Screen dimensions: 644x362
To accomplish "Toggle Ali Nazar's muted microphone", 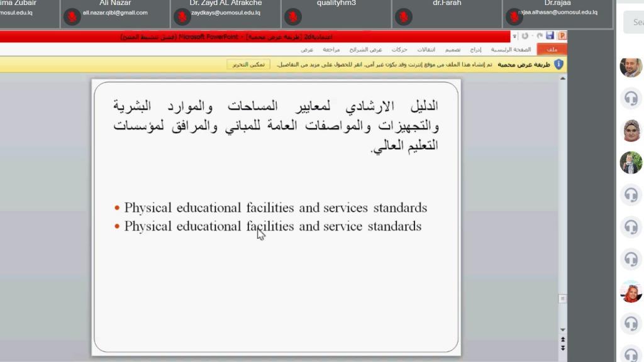I will [73, 16].
